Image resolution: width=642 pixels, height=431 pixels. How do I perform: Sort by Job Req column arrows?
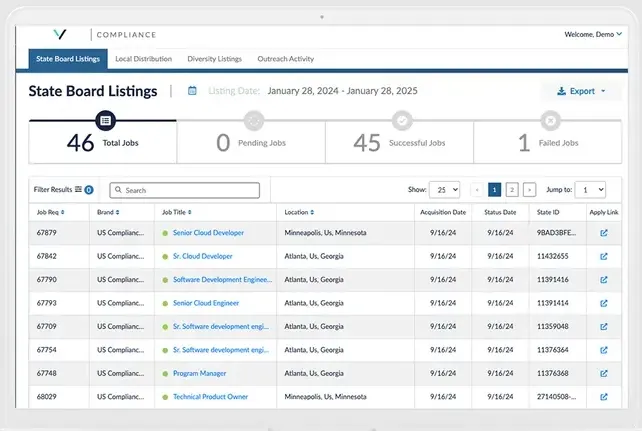click(x=63, y=212)
